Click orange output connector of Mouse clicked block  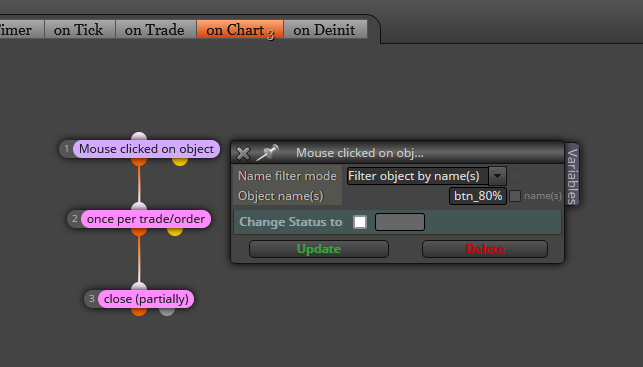[139, 161]
